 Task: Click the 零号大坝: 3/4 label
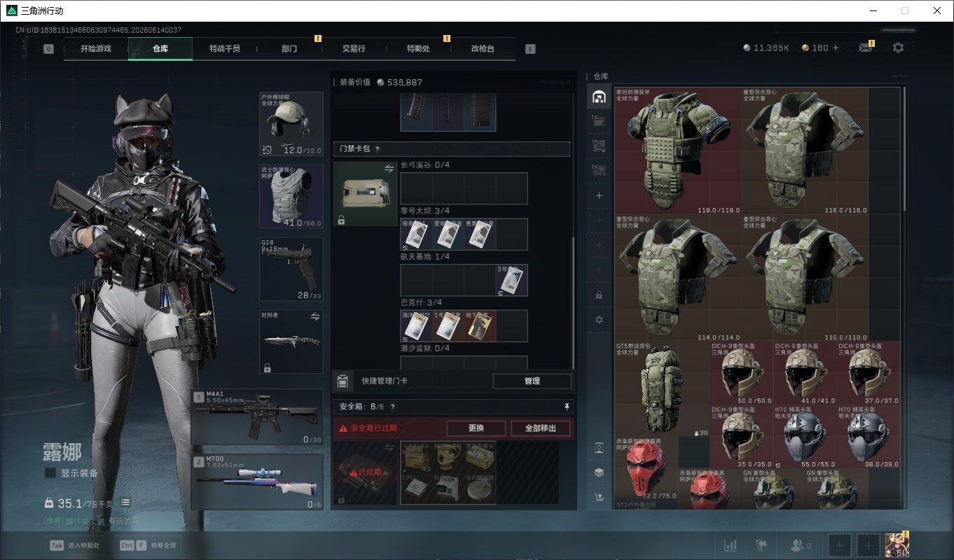[425, 211]
